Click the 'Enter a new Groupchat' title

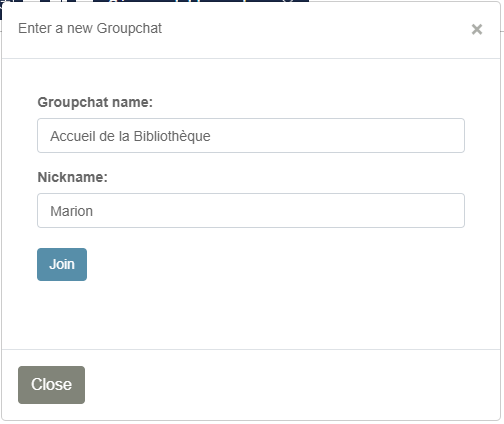90,28
